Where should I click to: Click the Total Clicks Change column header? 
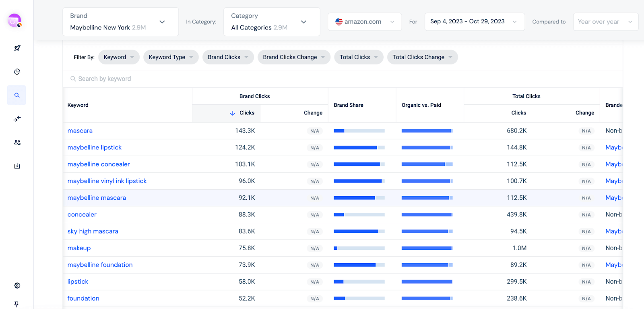tap(584, 113)
